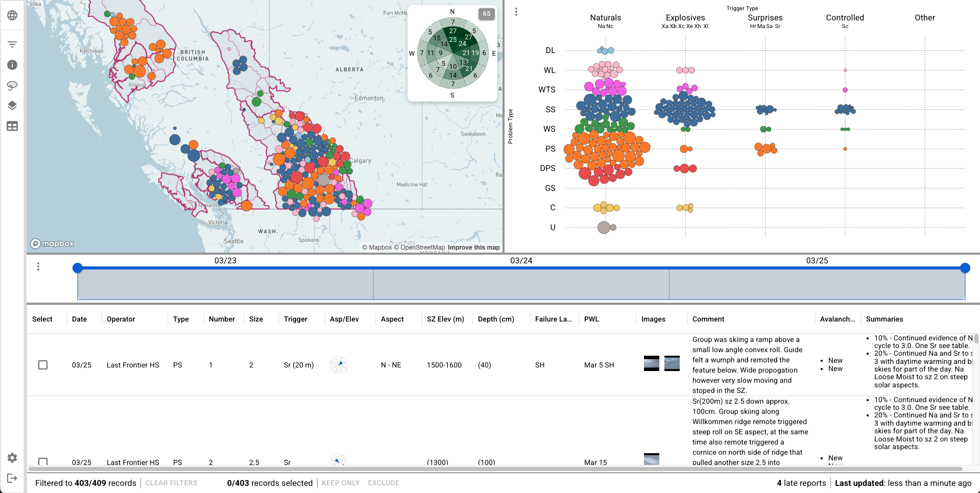Check the first Last Frontier HS row checkbox
Viewport: 980px width, 493px height.
click(x=43, y=365)
